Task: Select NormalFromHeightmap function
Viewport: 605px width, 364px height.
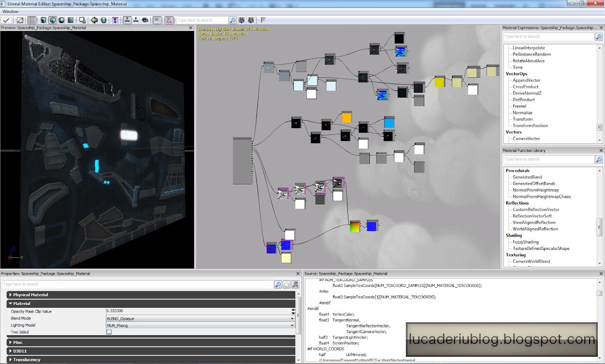Action: pos(535,190)
